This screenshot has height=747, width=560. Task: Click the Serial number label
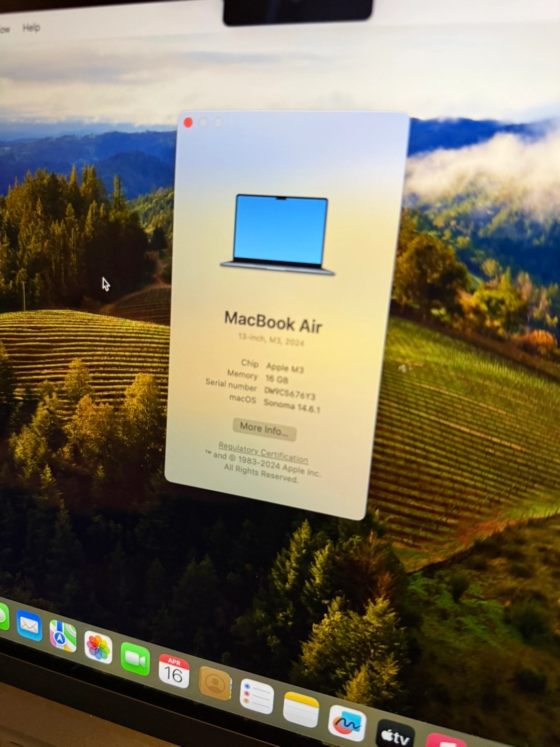click(231, 384)
